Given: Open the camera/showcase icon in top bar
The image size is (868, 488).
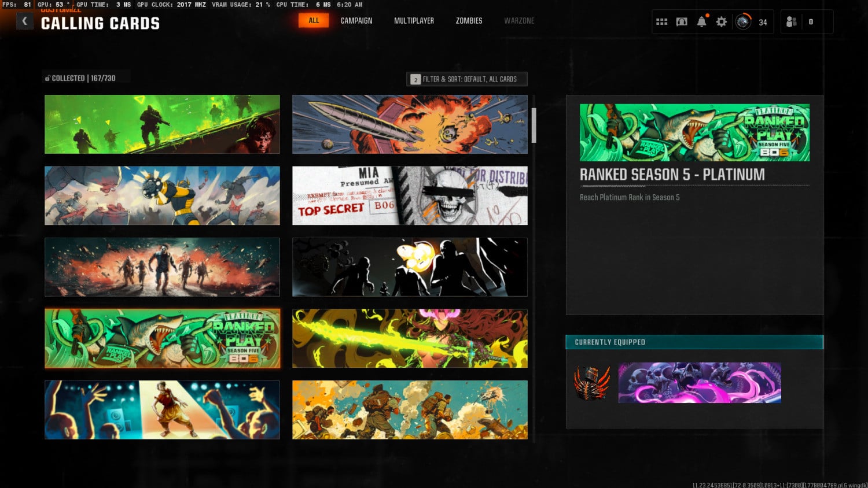Looking at the screenshot, I should click(x=682, y=22).
